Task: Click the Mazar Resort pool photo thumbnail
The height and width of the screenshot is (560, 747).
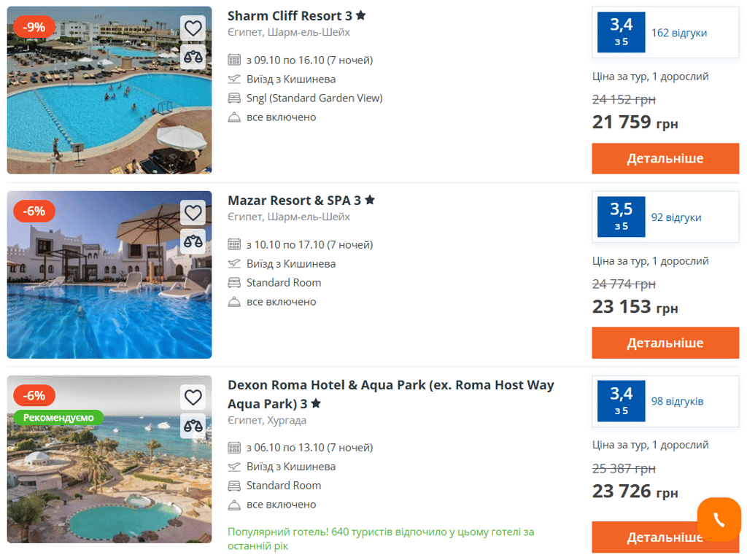Action: coord(109,274)
